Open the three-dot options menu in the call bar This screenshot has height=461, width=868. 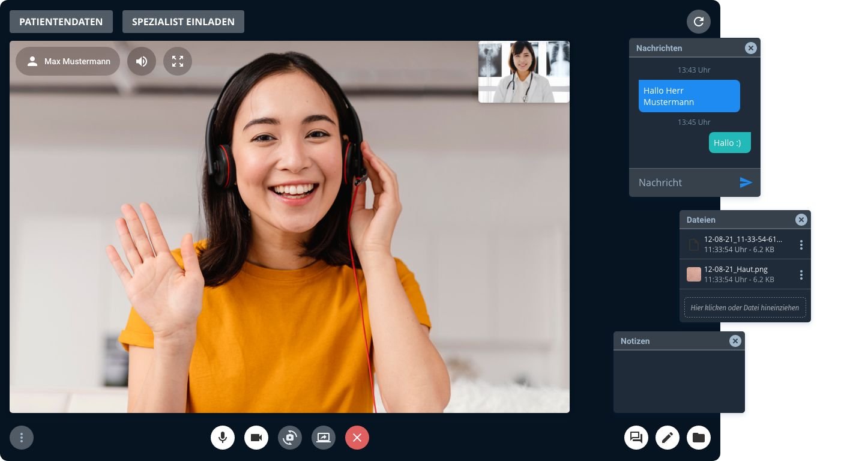pyautogui.click(x=22, y=438)
